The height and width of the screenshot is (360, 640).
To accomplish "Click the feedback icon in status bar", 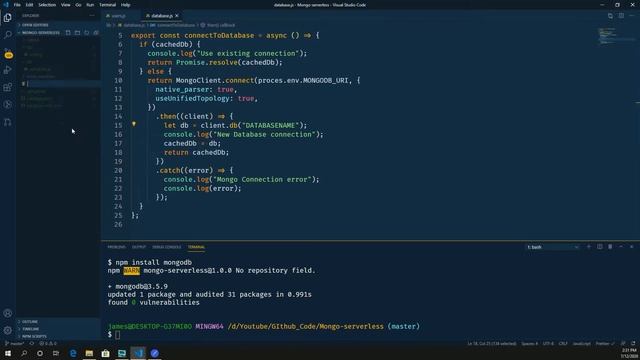I will click(x=623, y=344).
